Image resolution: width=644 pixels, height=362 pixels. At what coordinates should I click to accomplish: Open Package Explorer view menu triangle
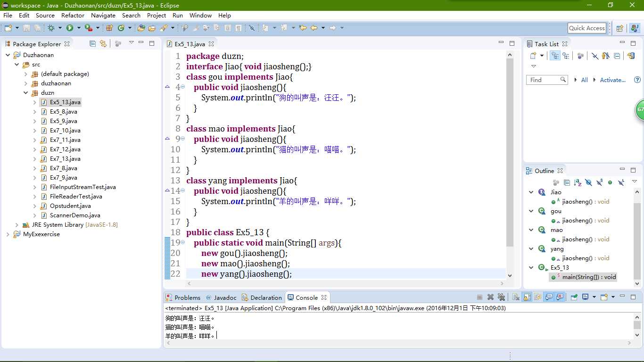[131, 43]
